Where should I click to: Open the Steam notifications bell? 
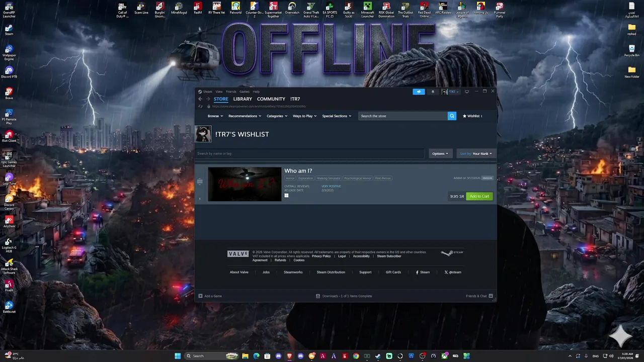(x=433, y=92)
